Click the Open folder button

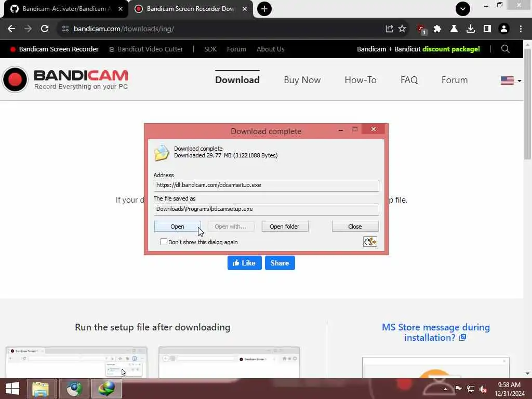285,227
